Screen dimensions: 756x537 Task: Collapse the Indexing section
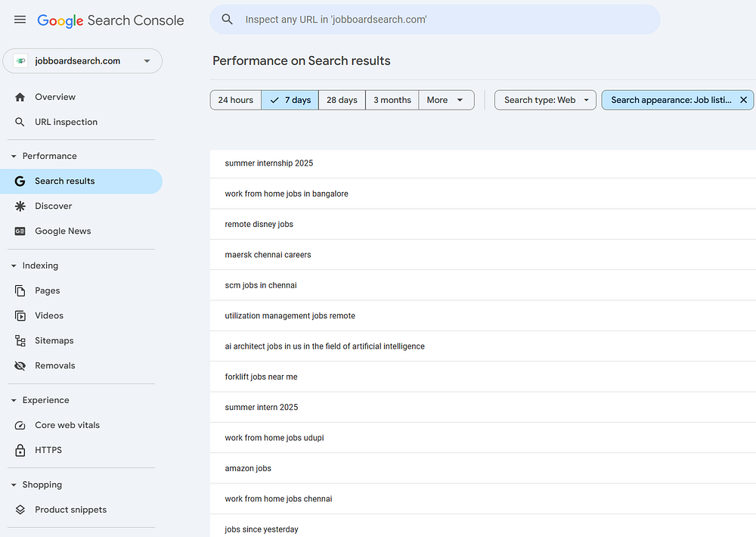coord(14,265)
